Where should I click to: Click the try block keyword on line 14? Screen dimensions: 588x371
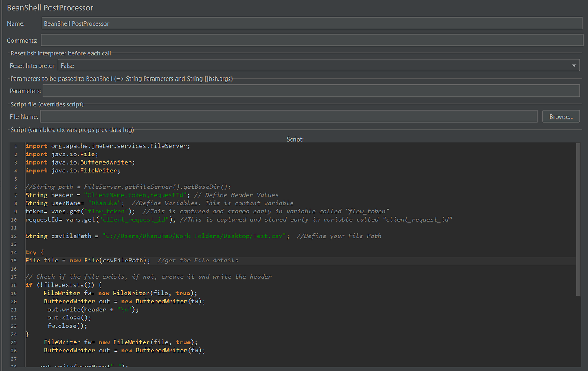[30, 252]
